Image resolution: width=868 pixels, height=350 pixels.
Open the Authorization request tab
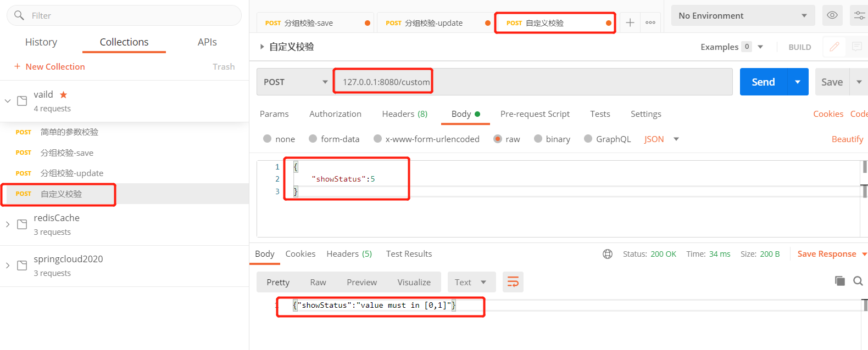pyautogui.click(x=335, y=114)
